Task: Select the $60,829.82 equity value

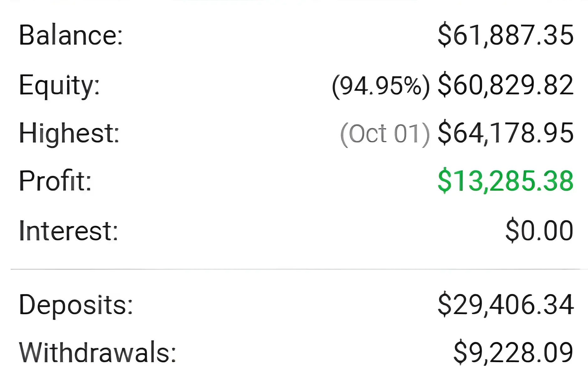Action: [506, 85]
